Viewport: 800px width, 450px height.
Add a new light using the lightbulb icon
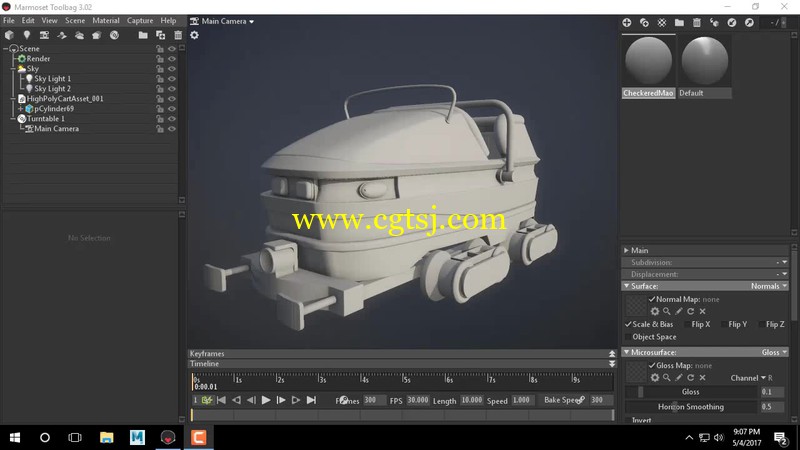click(27, 35)
